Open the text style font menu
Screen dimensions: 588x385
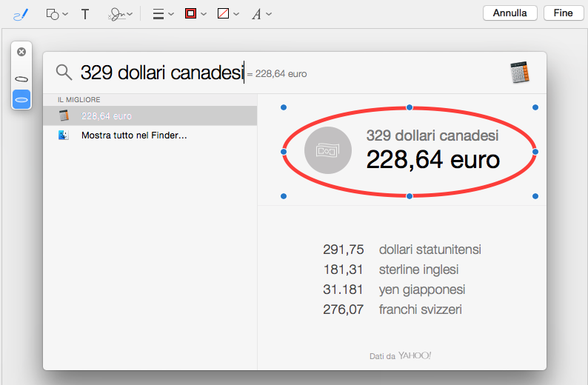click(256, 14)
